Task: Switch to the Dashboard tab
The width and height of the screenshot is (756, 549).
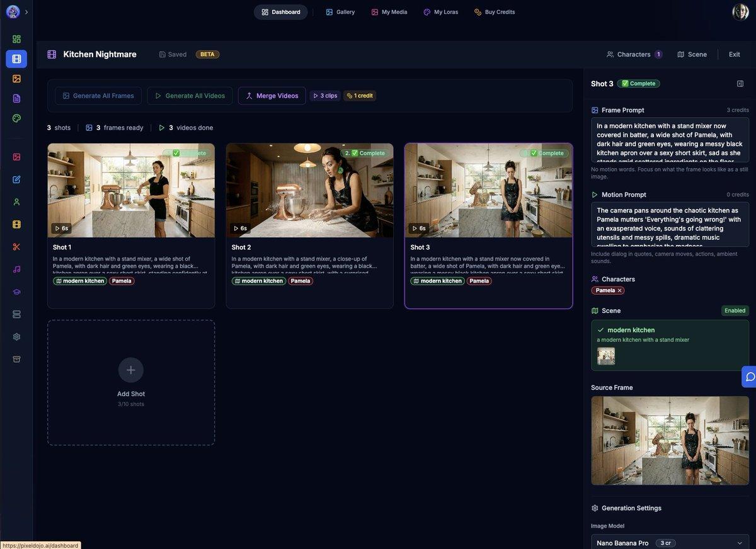Action: click(x=281, y=12)
